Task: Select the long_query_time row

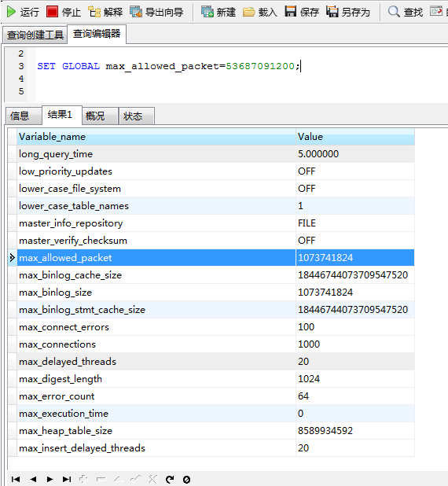Action: [x=215, y=154]
